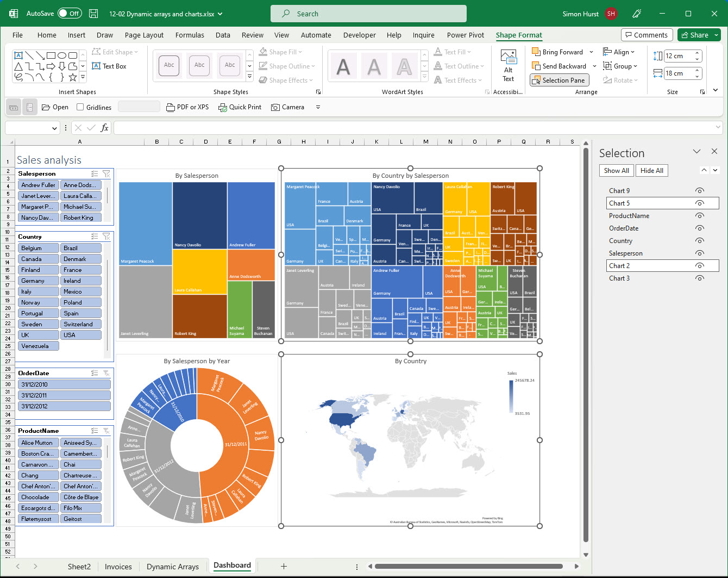Enable the Gridlines checkbox
The height and width of the screenshot is (578, 728).
80,108
